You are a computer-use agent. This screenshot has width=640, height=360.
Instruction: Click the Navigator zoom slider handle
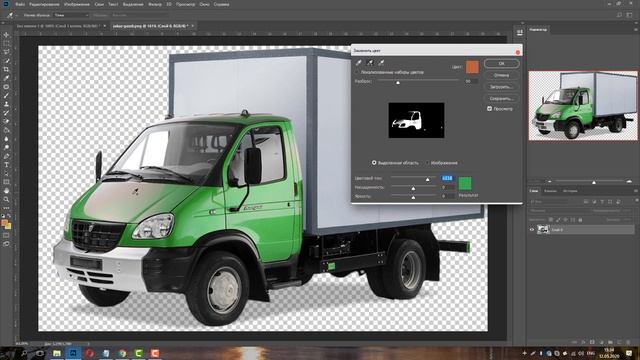594,182
